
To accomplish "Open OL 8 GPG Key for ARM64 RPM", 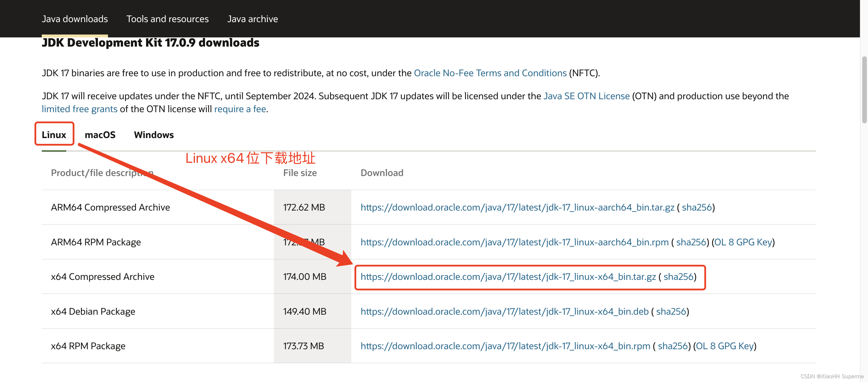I will pos(743,242).
